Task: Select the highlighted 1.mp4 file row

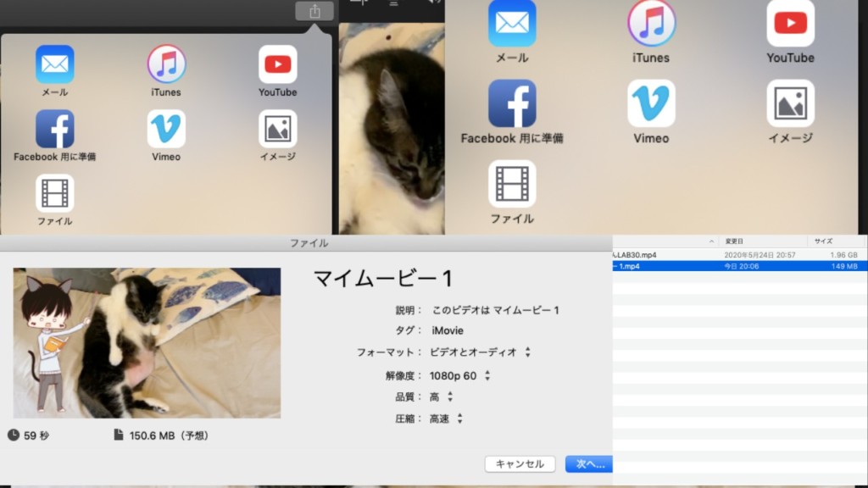Action: [x=739, y=266]
